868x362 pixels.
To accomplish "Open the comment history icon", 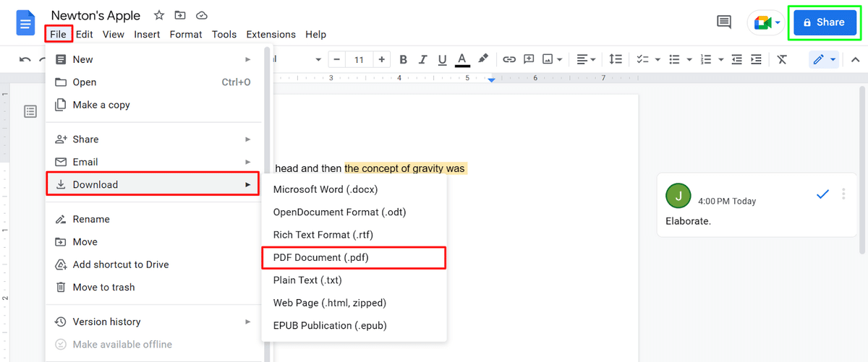I will coord(723,22).
